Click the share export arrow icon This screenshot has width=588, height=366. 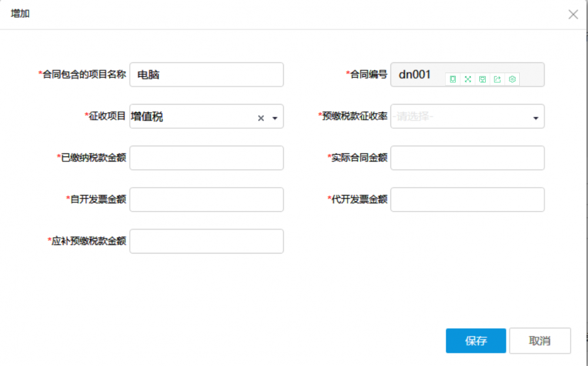(x=497, y=79)
